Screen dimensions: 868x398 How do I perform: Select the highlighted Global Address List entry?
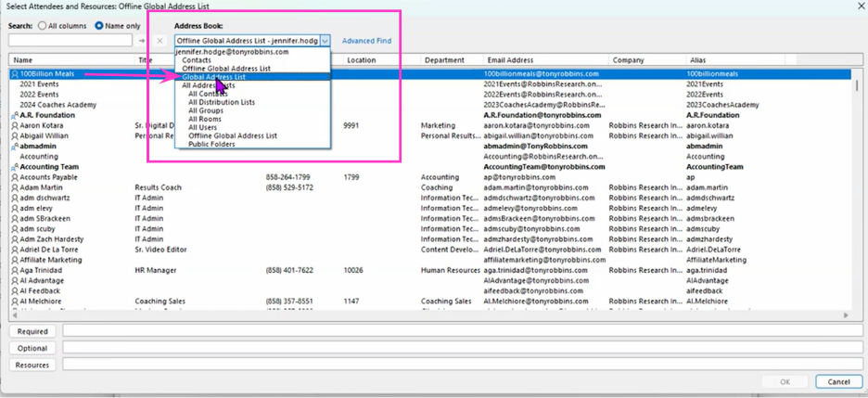[x=253, y=77]
